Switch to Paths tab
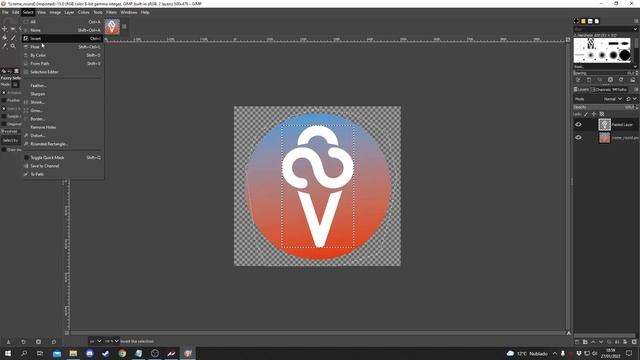 tap(619, 89)
